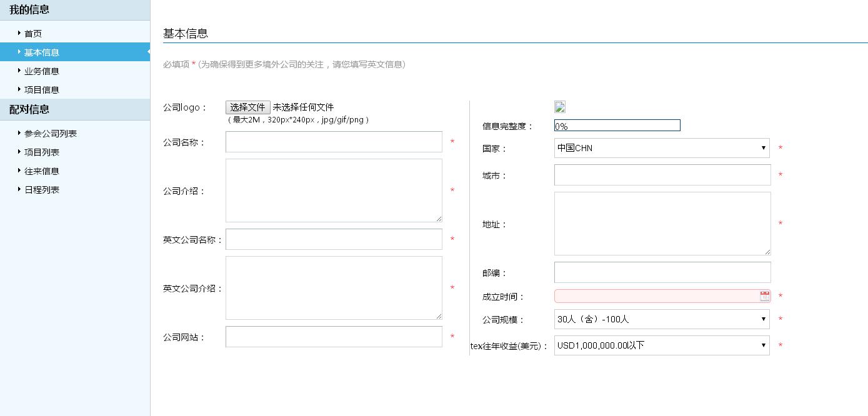Go to 首页 in the sidebar

coord(33,34)
